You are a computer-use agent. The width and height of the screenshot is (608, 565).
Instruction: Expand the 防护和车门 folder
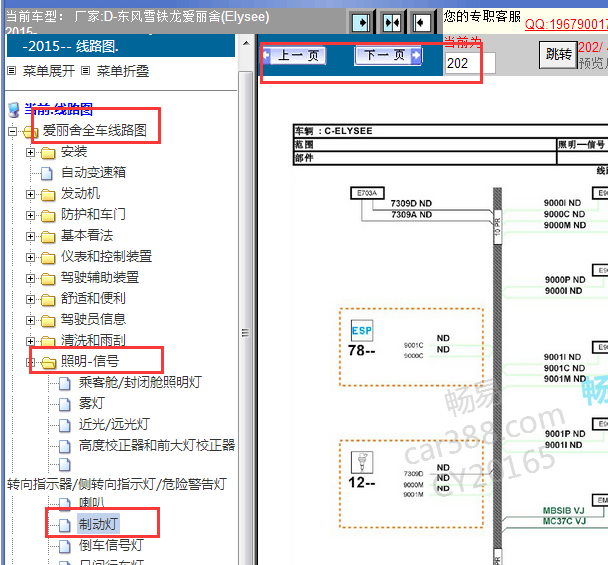pyautogui.click(x=30, y=215)
